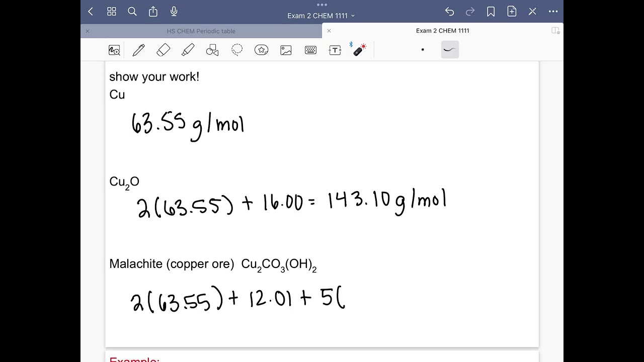The height and width of the screenshot is (362, 644).
Task: Redo the last action
Action: [470, 12]
